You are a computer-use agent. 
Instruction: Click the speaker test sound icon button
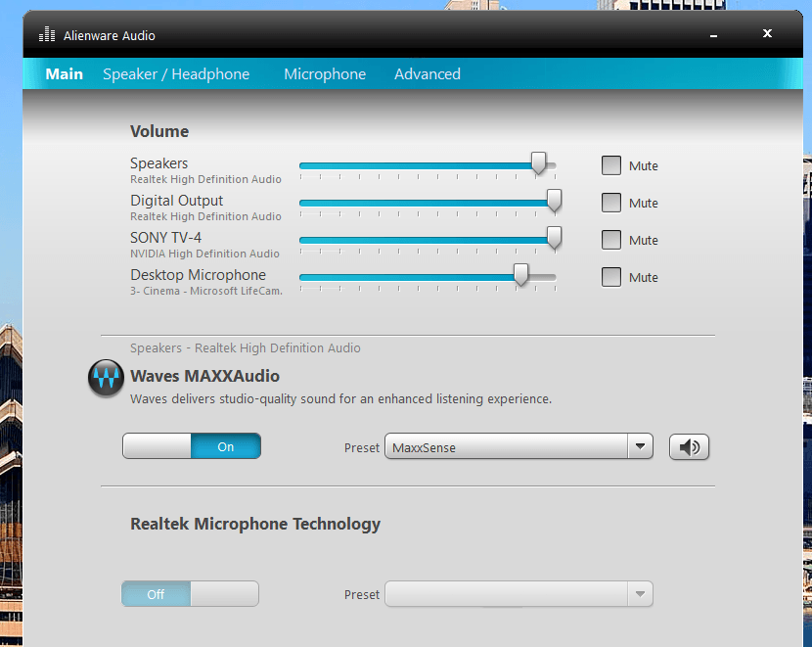689,447
